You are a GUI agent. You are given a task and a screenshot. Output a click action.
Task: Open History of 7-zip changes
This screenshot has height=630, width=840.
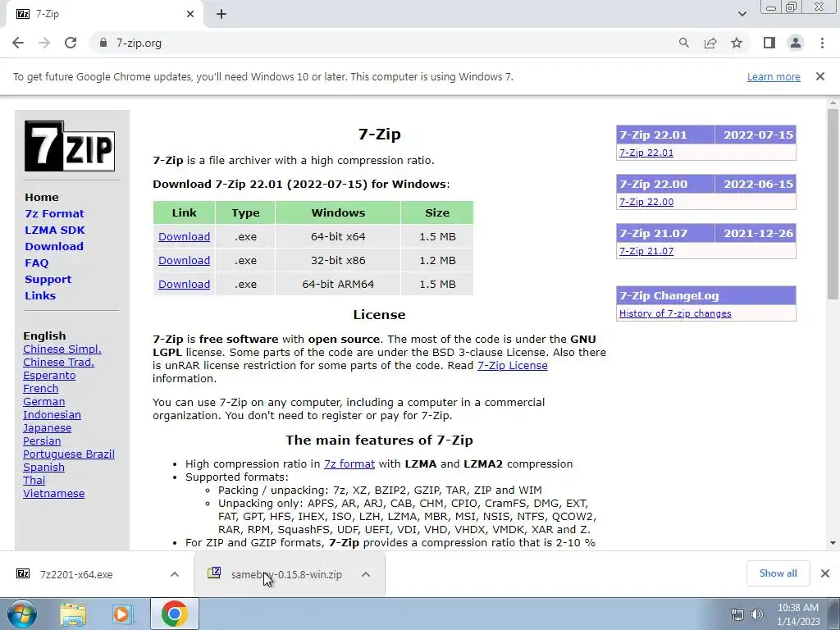[x=675, y=313]
